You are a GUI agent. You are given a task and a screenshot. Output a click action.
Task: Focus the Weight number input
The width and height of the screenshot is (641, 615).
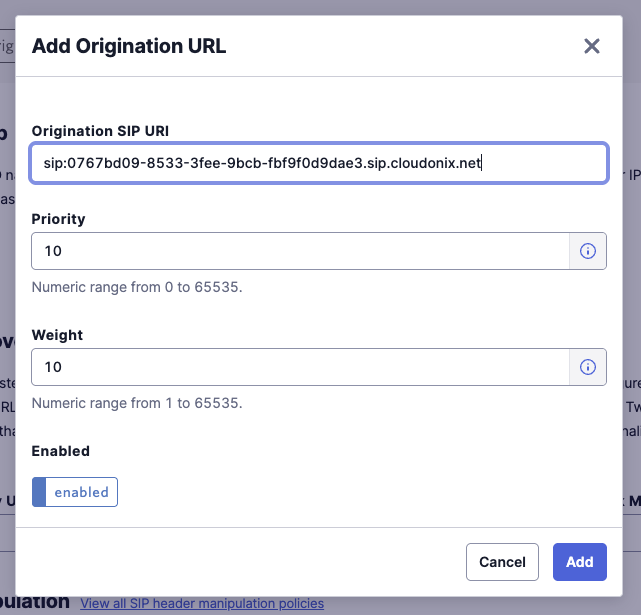300,367
